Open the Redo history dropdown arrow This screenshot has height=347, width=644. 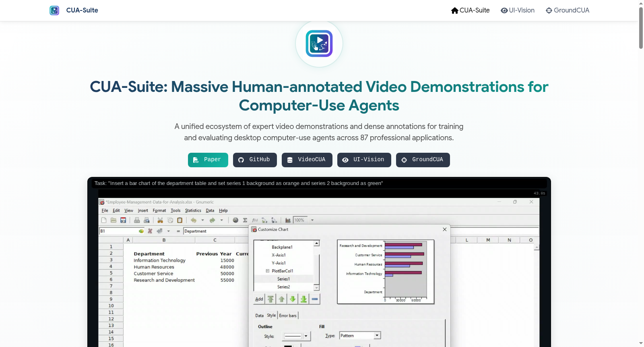pos(221,220)
